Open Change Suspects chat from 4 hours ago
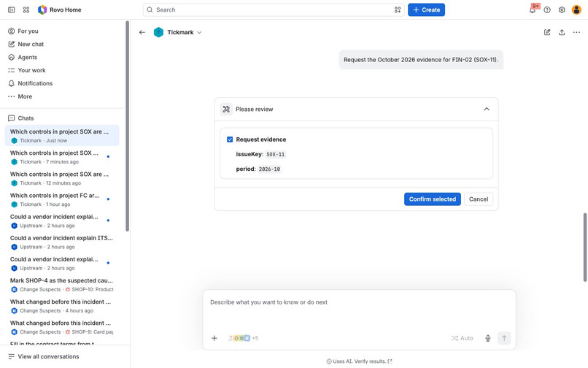 point(62,306)
